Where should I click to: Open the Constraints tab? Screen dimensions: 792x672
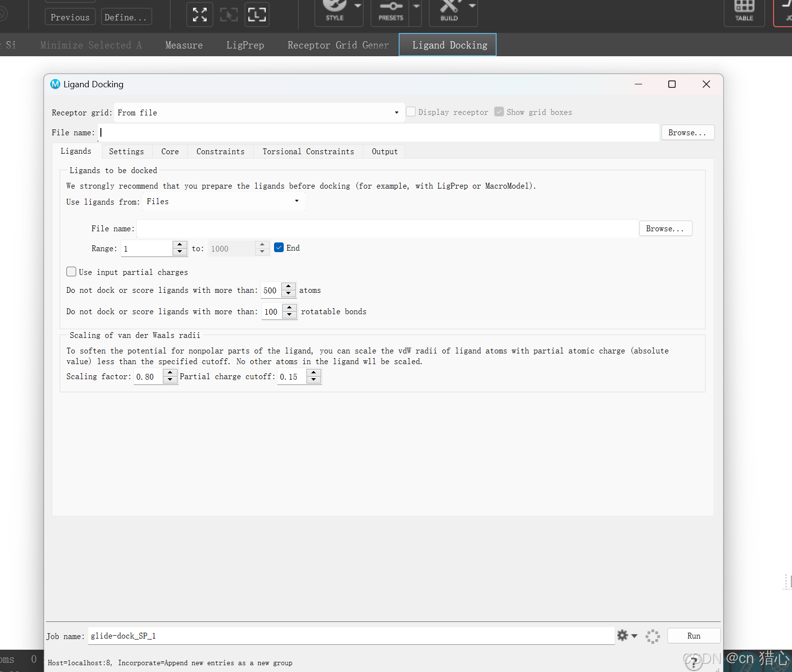point(220,152)
